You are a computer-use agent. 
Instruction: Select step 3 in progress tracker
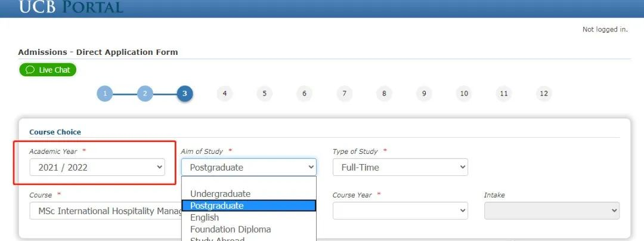click(184, 94)
